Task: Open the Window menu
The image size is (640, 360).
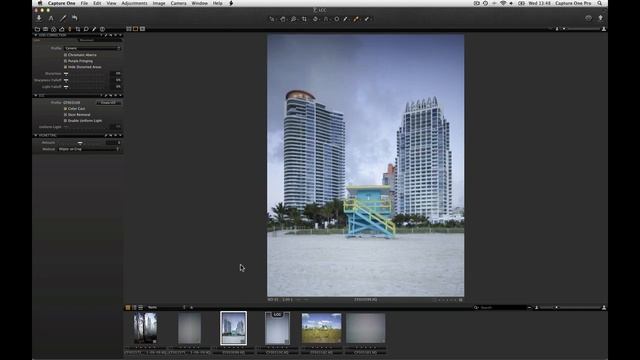Action: [x=200, y=3]
